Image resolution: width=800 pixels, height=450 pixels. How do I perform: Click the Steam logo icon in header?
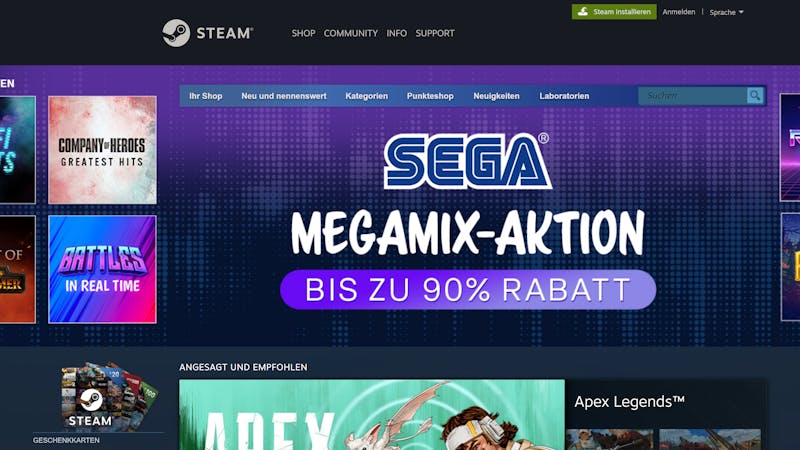click(176, 33)
